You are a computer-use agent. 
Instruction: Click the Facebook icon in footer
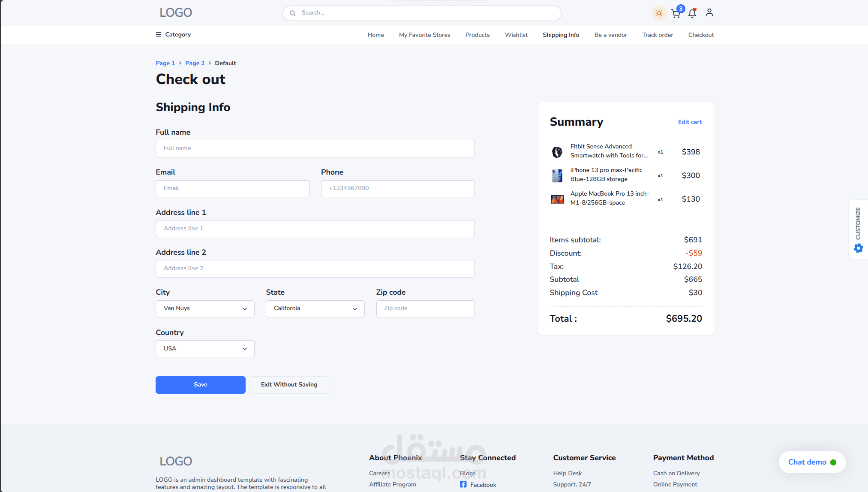coord(463,484)
